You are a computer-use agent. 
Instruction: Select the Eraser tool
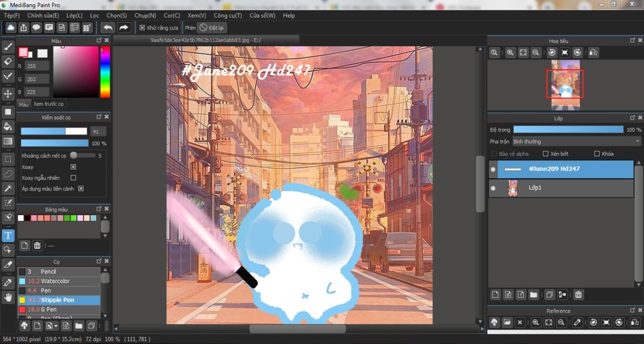(8, 61)
